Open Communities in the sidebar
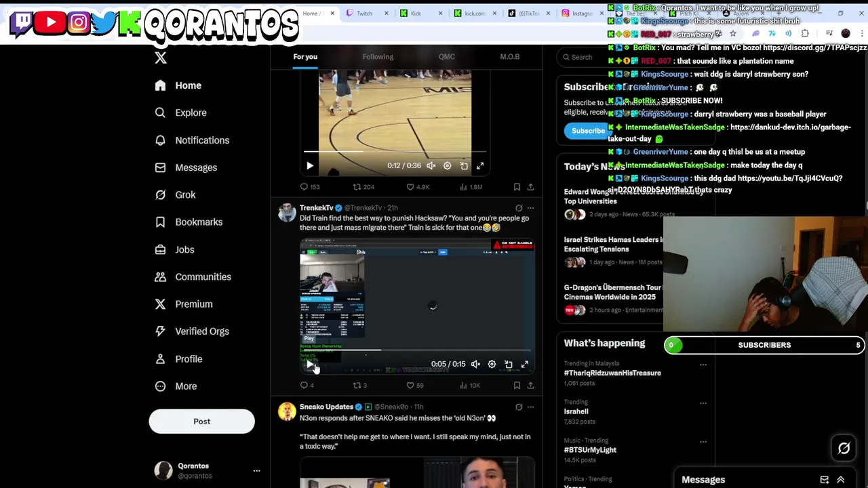This screenshot has height=488, width=868. click(x=193, y=277)
